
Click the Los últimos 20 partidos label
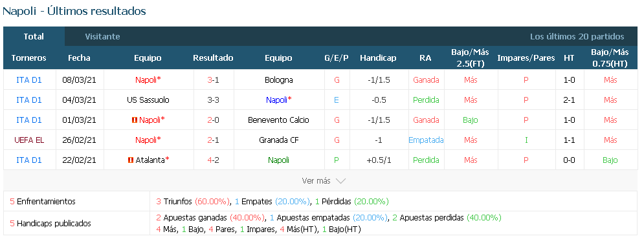(x=577, y=37)
